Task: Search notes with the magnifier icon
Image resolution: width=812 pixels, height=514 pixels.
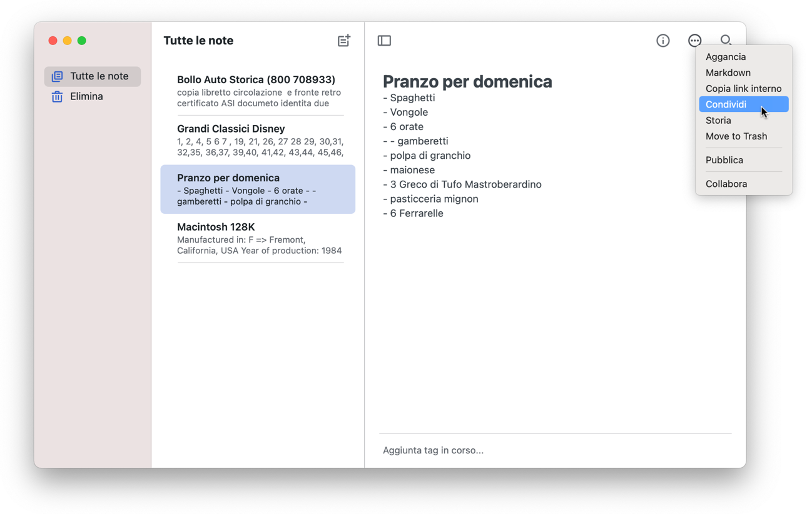Action: pyautogui.click(x=725, y=40)
